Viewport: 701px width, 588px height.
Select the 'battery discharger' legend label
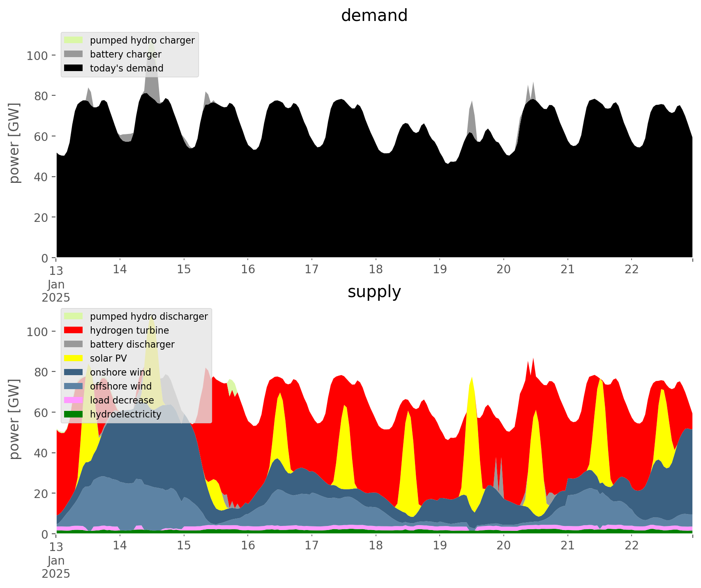[x=132, y=345]
